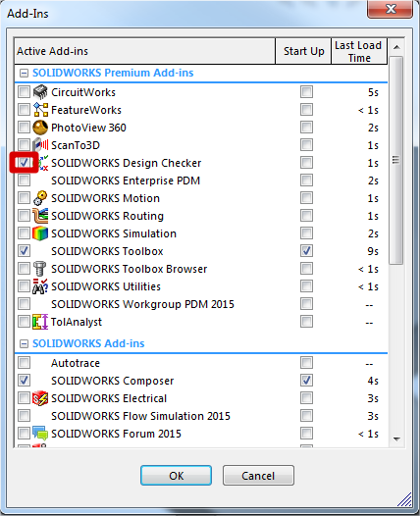The width and height of the screenshot is (420, 516).
Task: Enable CircuitWorks Start Up checkbox
Action: (x=306, y=92)
